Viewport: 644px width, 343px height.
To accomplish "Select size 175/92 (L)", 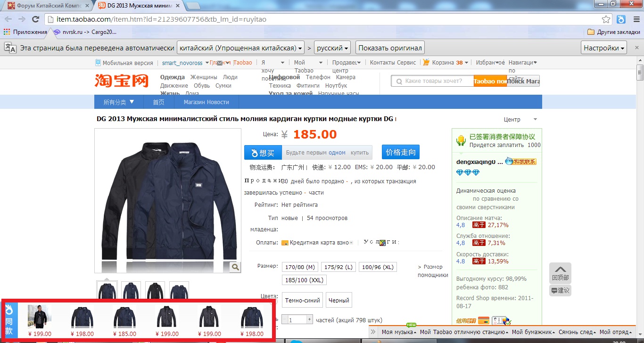I will [338, 267].
